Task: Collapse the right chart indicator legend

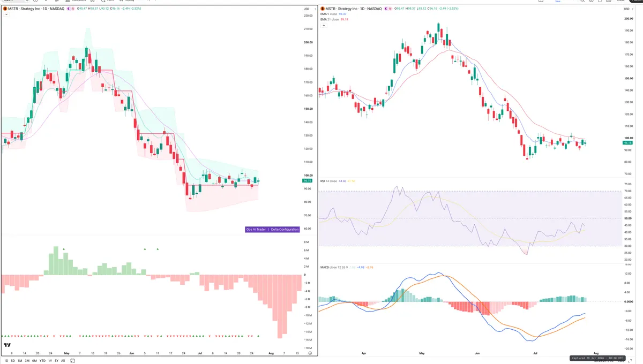Action: tap(324, 25)
